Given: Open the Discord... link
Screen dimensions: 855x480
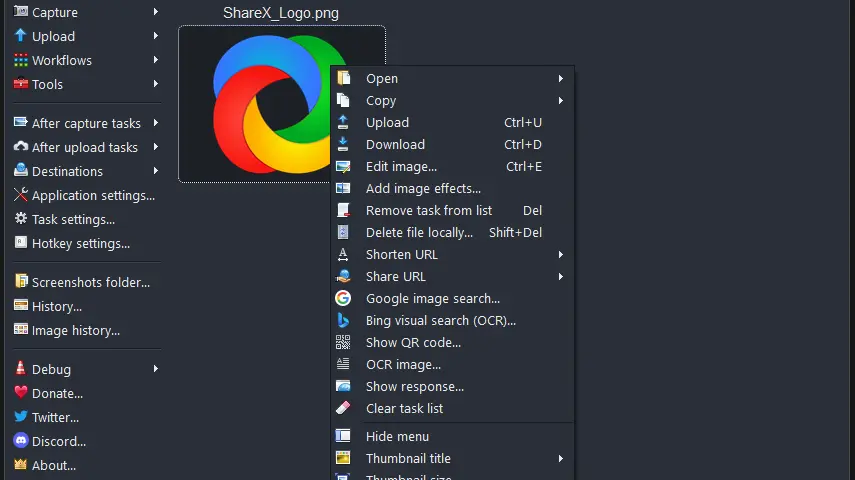Looking at the screenshot, I should tap(59, 441).
